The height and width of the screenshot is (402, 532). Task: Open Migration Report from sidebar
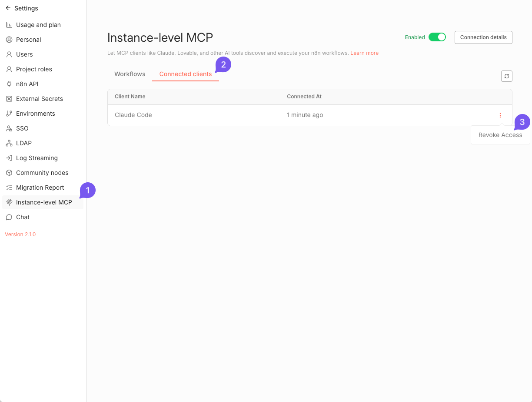click(39, 188)
